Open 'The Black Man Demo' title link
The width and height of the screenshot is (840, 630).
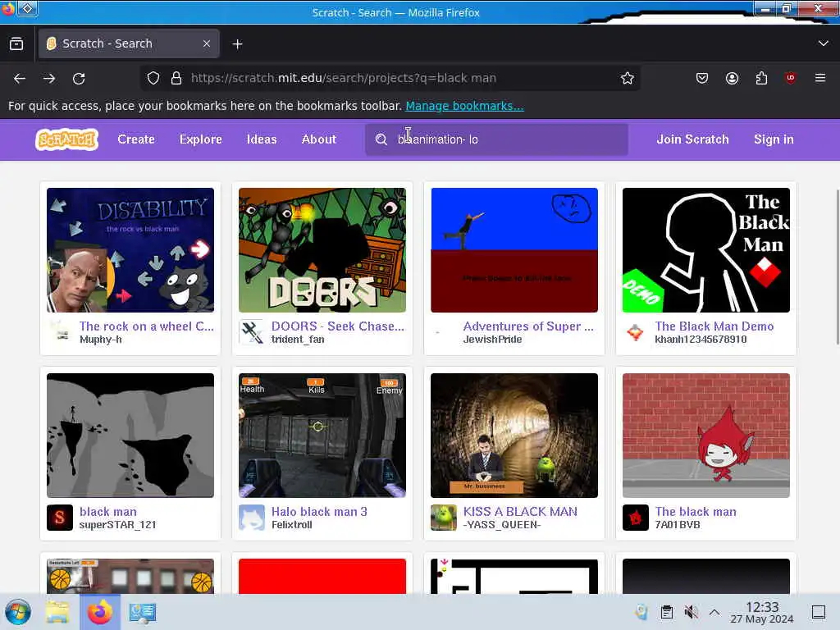[x=714, y=326]
